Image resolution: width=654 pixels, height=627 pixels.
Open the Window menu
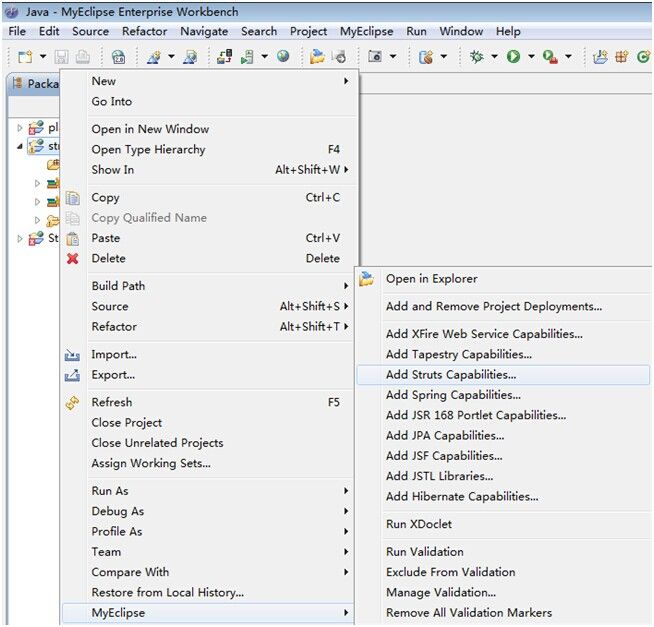461,31
